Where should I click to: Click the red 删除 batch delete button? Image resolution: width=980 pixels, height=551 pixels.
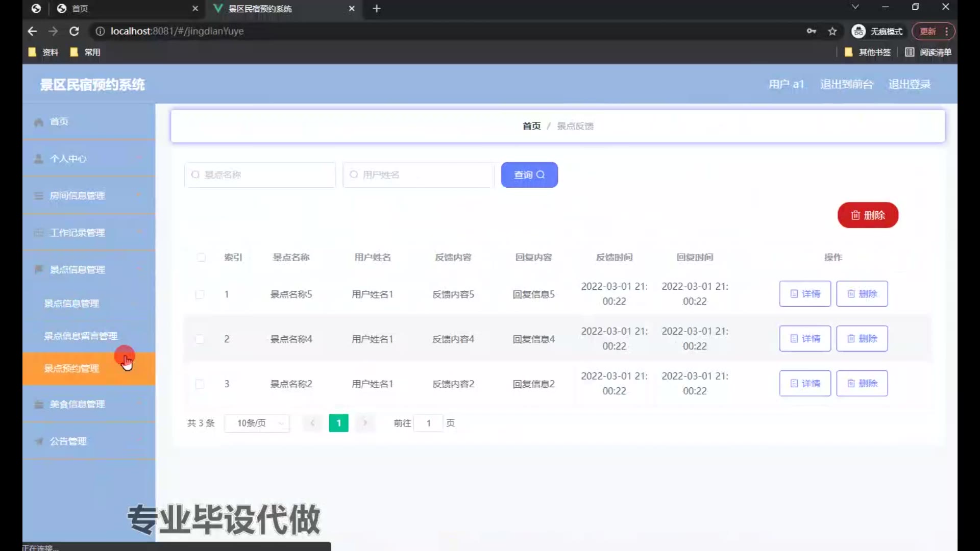pos(868,215)
